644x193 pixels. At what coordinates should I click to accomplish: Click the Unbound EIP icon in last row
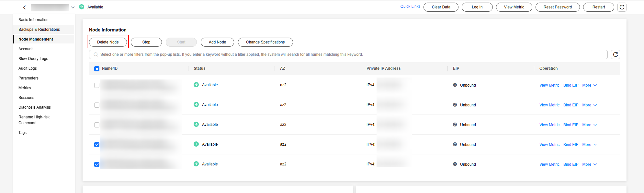[x=455, y=164]
